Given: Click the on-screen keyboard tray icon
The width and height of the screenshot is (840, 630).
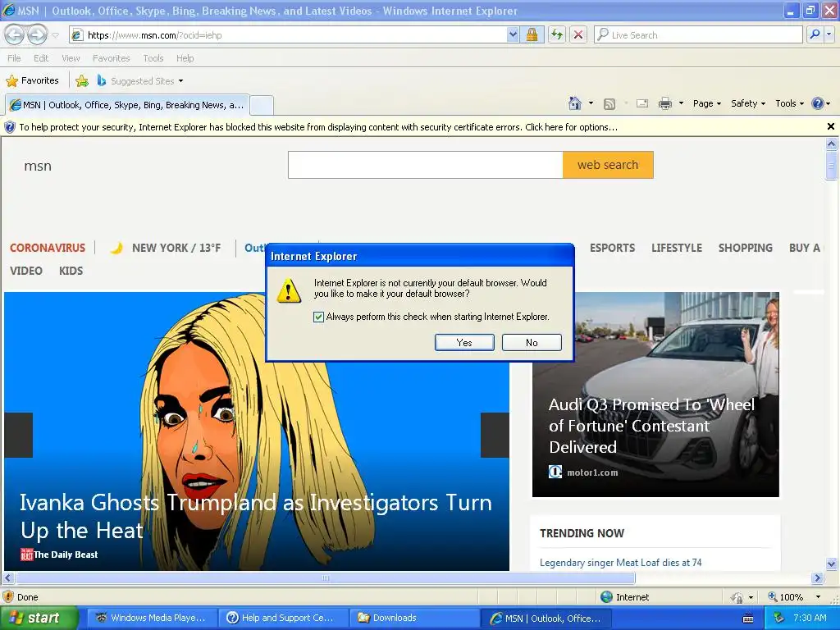Looking at the screenshot, I should [748, 619].
